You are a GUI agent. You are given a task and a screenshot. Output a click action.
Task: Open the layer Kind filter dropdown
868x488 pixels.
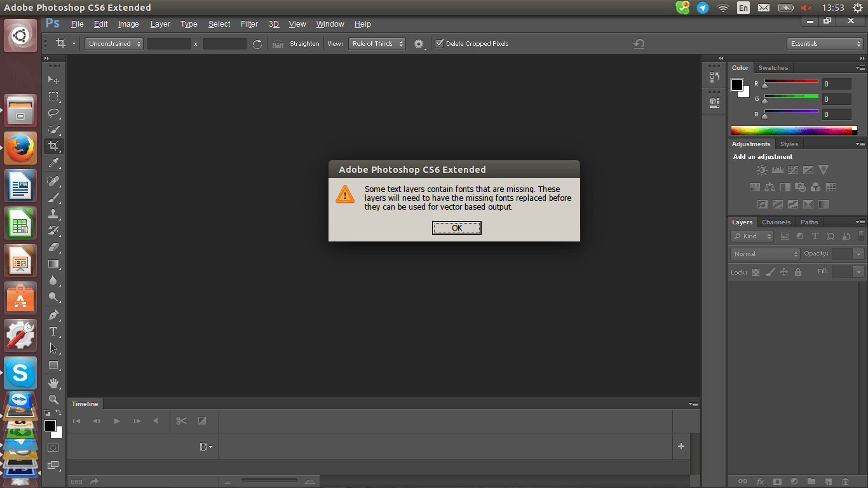pyautogui.click(x=751, y=236)
